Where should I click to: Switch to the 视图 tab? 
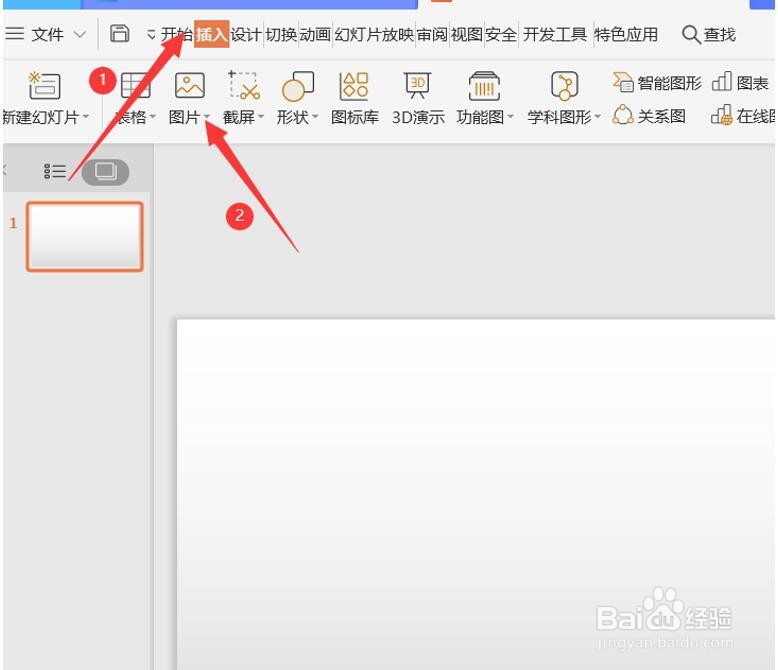tap(466, 35)
